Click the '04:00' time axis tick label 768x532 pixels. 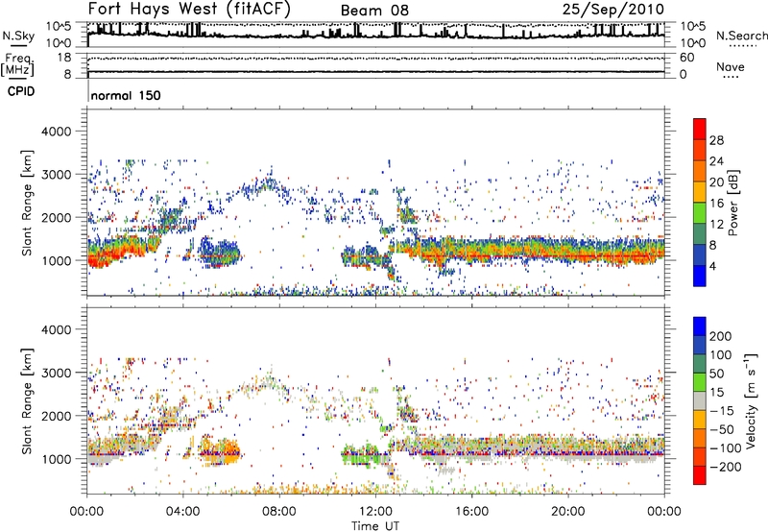(183, 512)
